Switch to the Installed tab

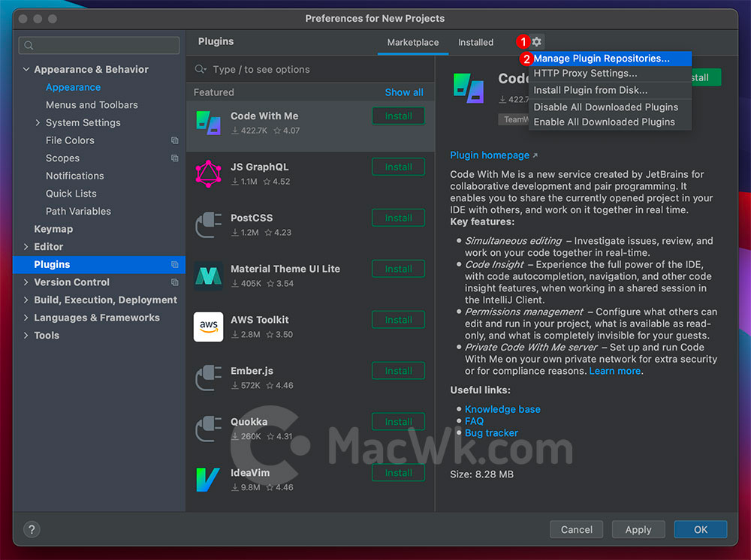pos(475,42)
